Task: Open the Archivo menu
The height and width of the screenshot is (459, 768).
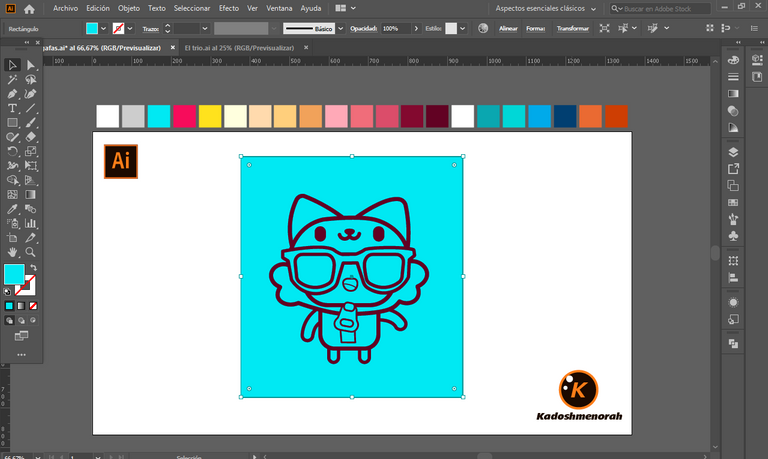Action: (x=65, y=8)
